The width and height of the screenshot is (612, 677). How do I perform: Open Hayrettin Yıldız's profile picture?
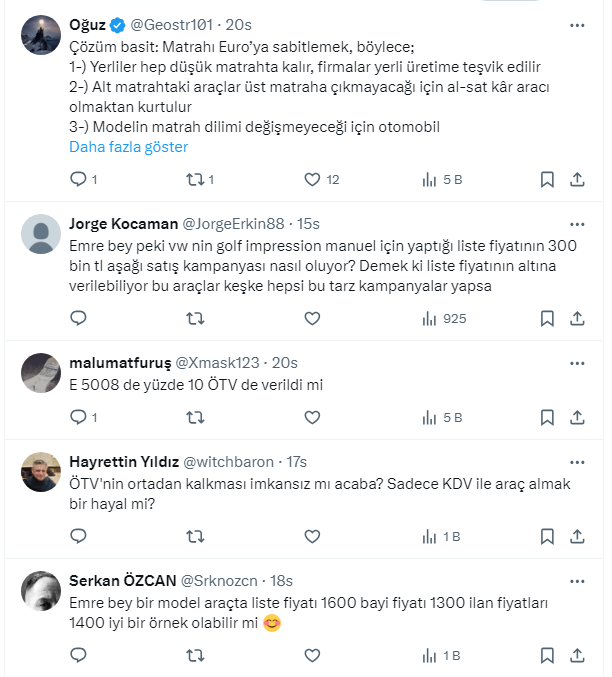click(x=41, y=472)
